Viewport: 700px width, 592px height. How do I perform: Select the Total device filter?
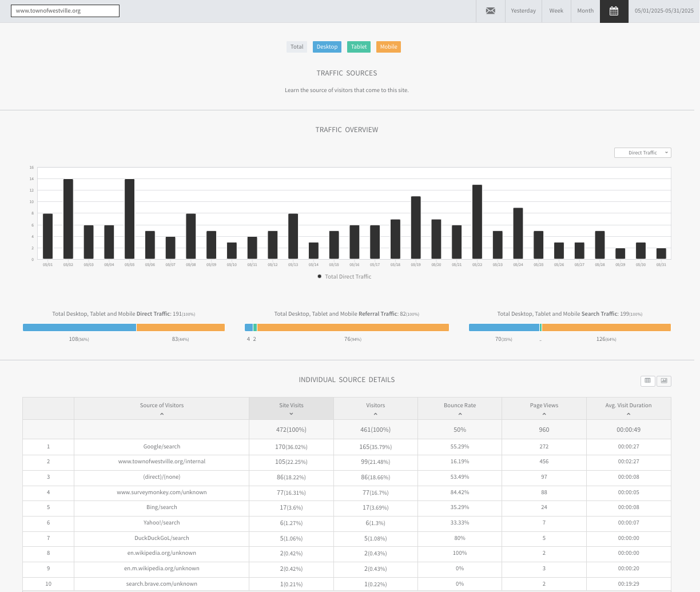[x=297, y=47]
